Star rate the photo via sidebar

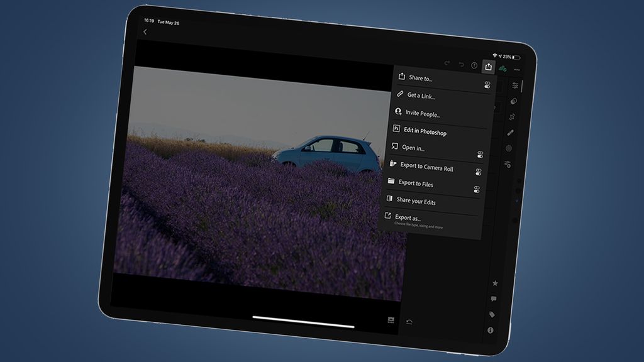[x=494, y=282]
